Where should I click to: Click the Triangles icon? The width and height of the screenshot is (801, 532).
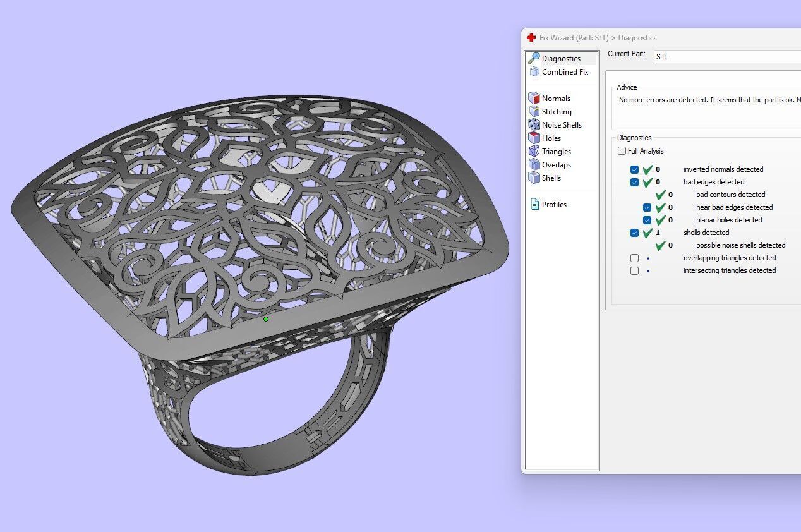coord(534,152)
